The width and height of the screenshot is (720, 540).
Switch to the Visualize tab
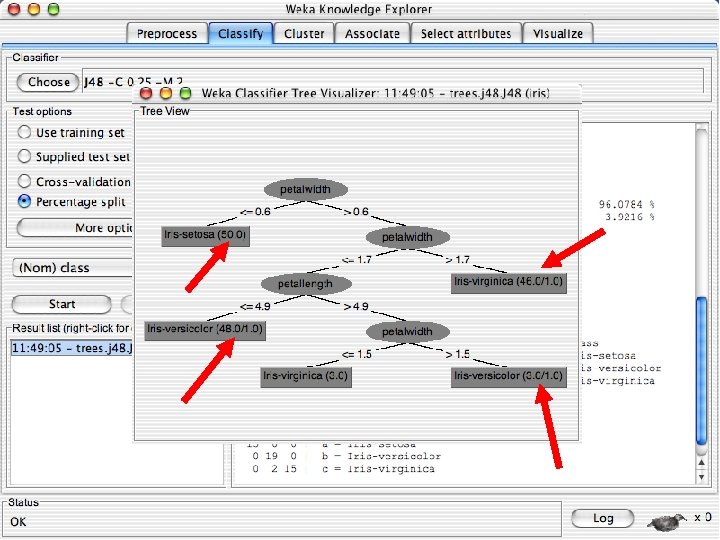tap(558, 34)
